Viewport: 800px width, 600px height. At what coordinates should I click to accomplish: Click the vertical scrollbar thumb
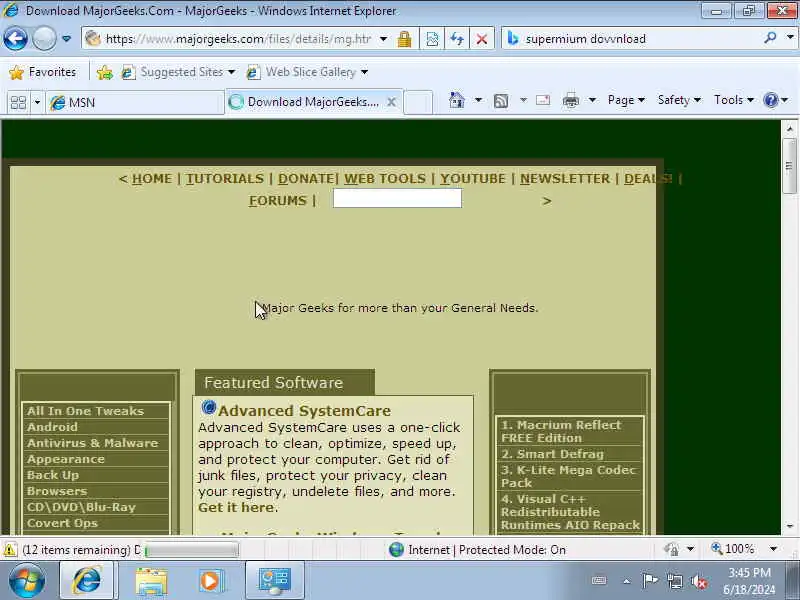coord(789,165)
